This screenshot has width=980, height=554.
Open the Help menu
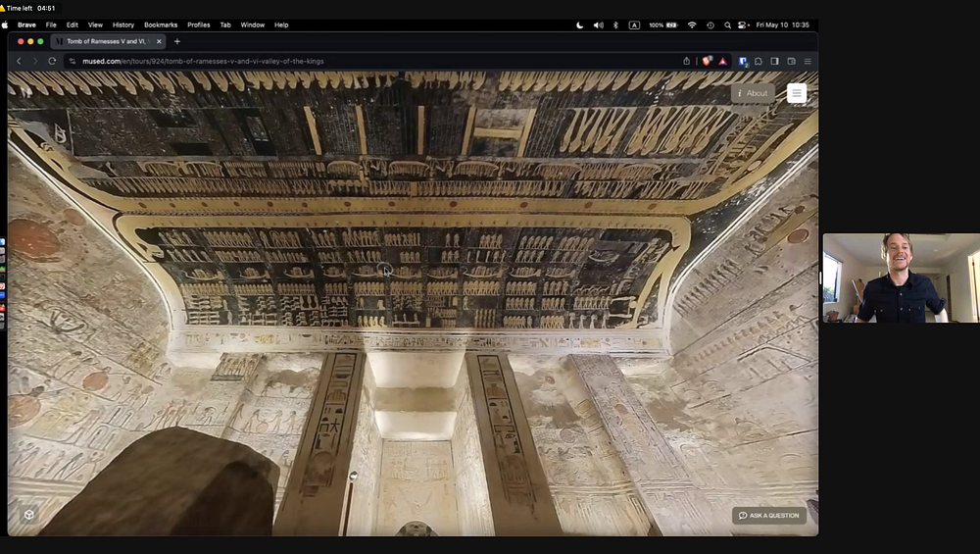281,25
